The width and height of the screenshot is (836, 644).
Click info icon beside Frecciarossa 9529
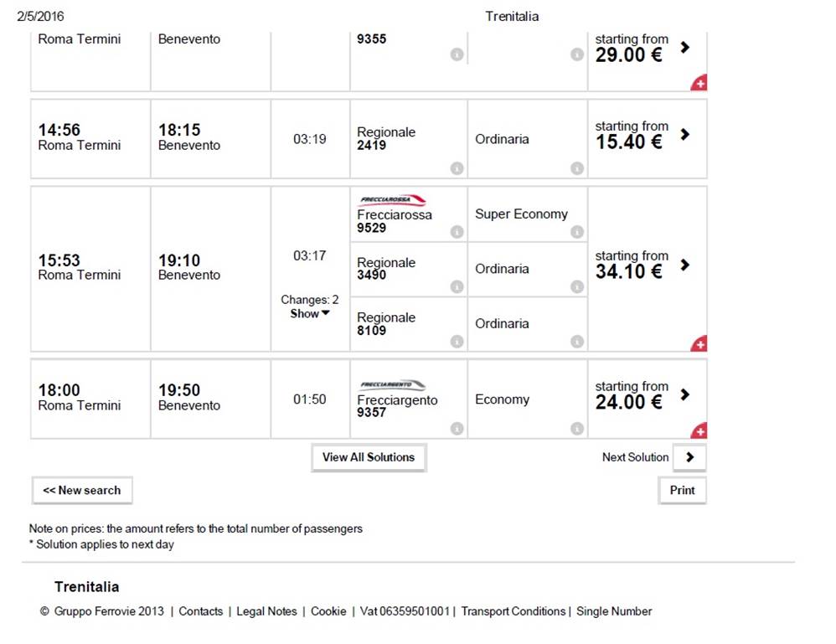[457, 231]
